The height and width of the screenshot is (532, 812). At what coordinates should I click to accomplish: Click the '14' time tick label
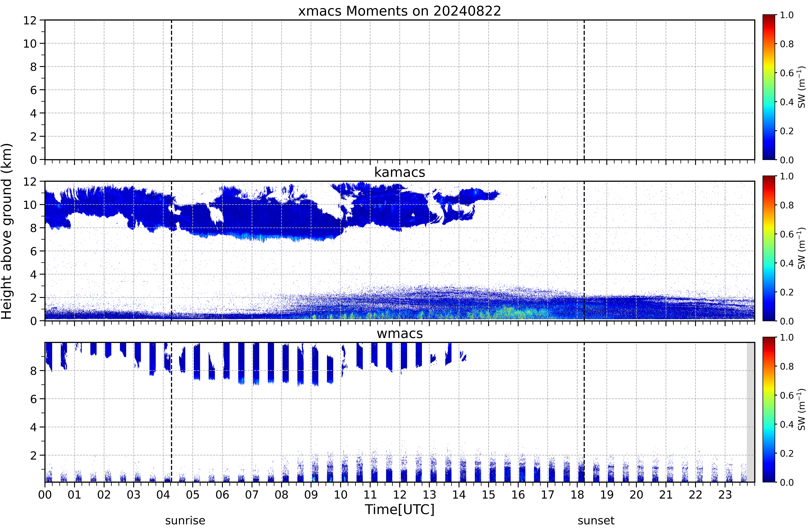[x=459, y=495]
